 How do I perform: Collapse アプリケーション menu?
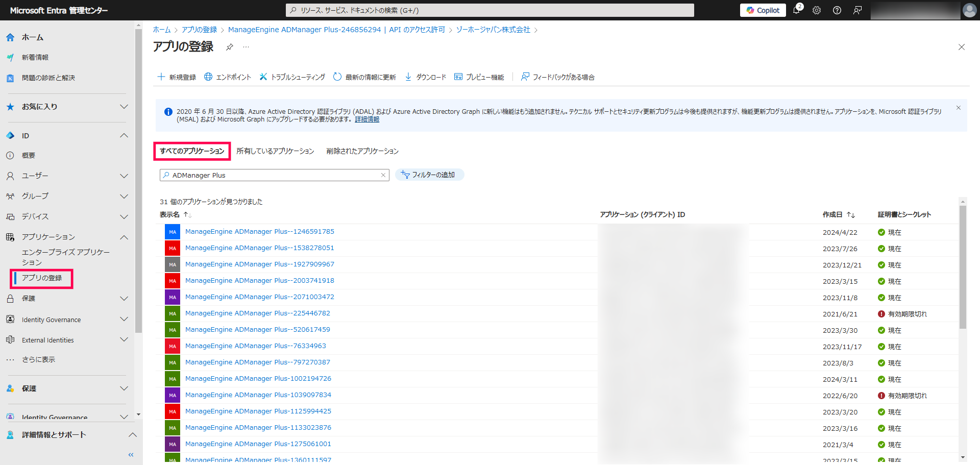point(124,237)
